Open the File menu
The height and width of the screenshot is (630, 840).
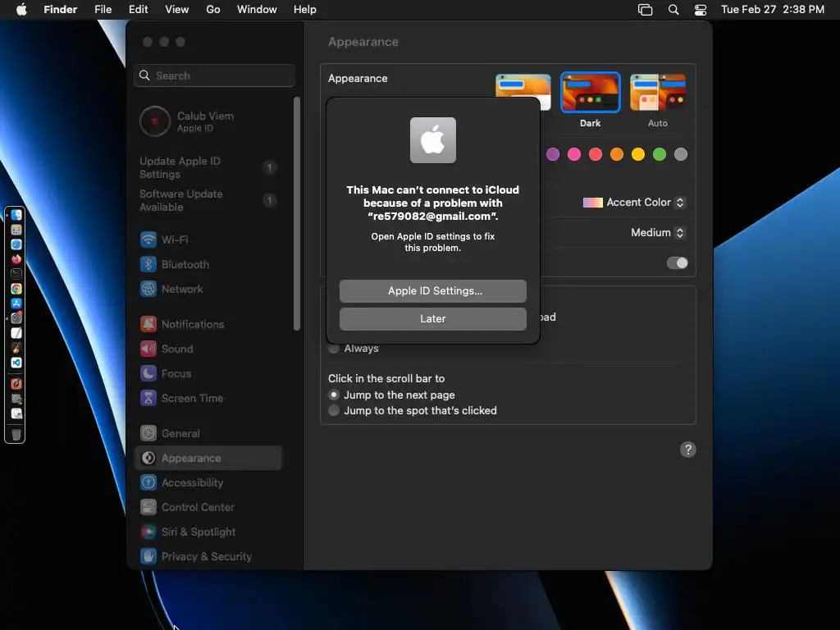coord(103,10)
